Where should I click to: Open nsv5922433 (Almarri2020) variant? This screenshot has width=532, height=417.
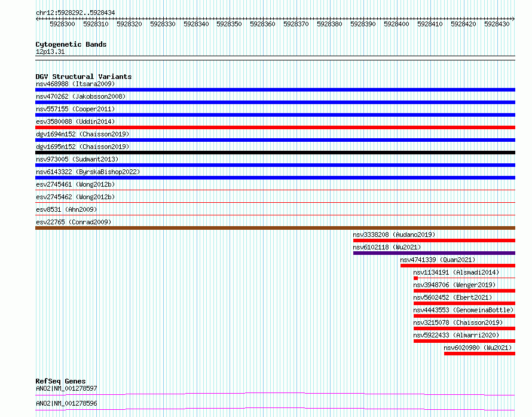tap(456, 335)
